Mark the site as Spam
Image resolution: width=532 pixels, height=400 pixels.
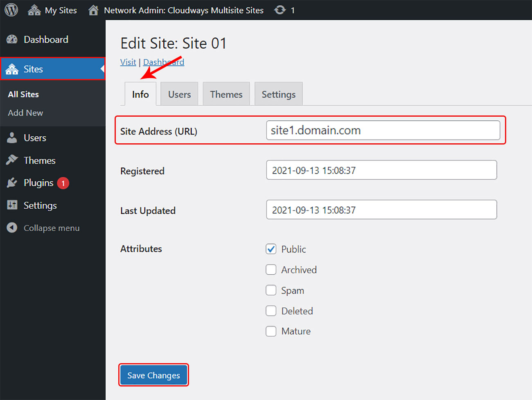(x=271, y=290)
